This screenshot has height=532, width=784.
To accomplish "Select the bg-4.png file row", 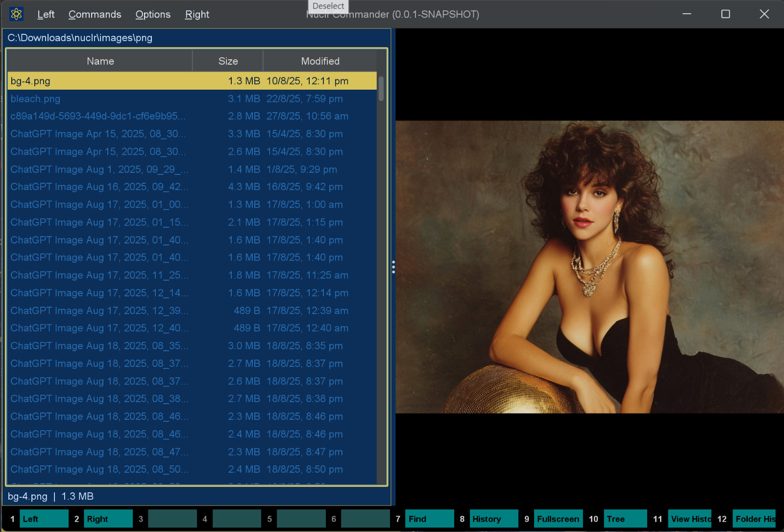I will click(x=192, y=81).
